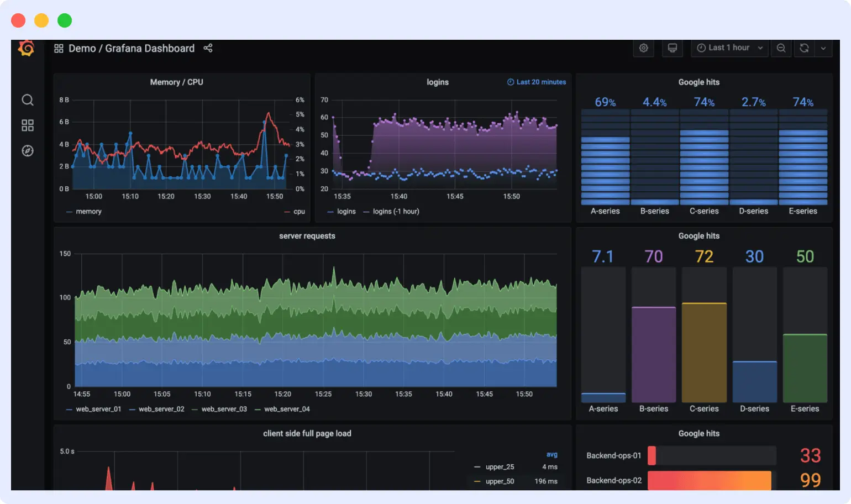The width and height of the screenshot is (851, 504).
Task: Click the C-series yellow bar gauge
Action: click(x=704, y=353)
